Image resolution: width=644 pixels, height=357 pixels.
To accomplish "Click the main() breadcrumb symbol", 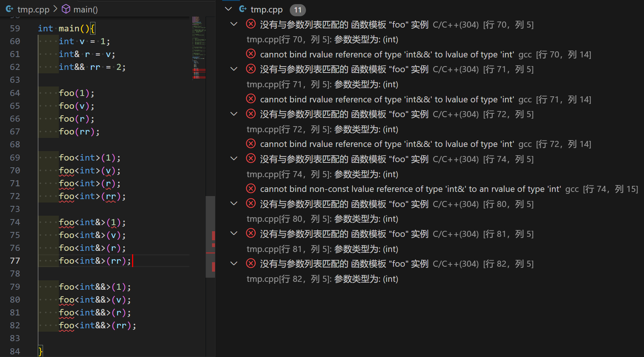I will pos(85,9).
